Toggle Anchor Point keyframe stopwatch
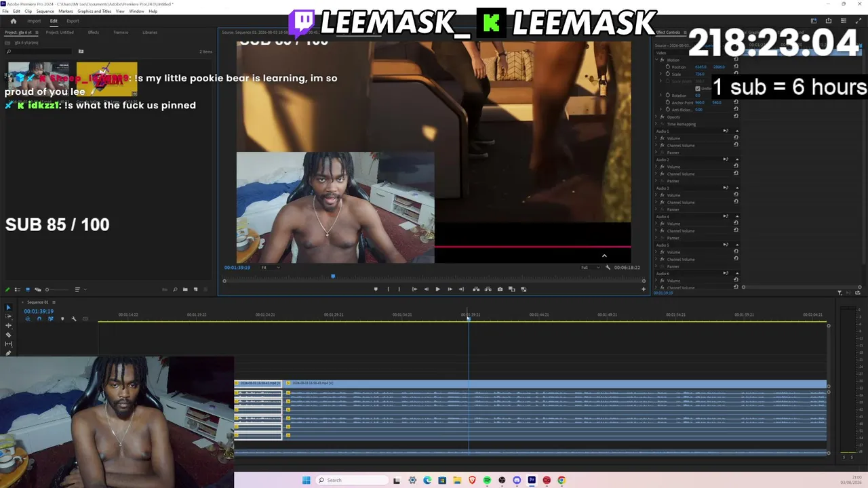The image size is (868, 488). coord(667,102)
